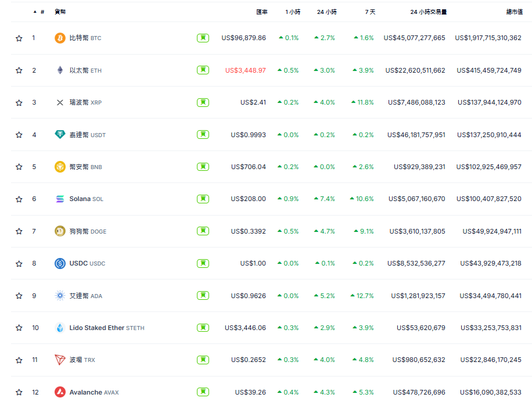Star Bitcoin as a favorite
The image size is (532, 405).
(19, 38)
